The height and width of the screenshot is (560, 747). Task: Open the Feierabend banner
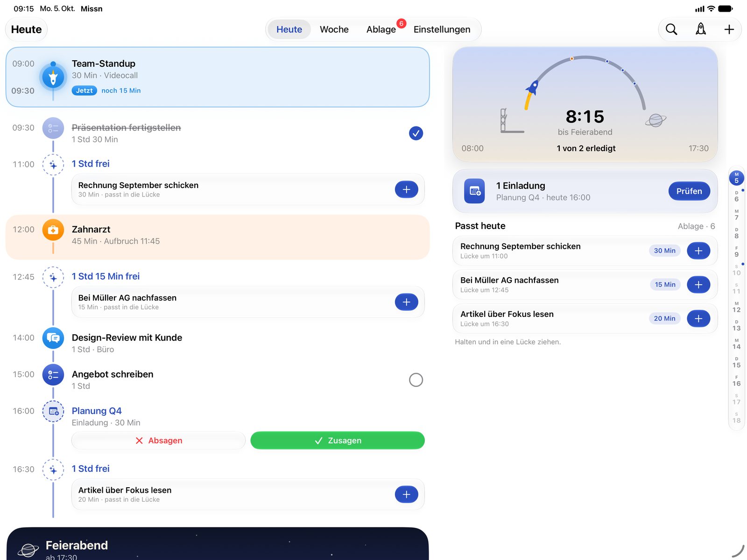tap(218, 544)
